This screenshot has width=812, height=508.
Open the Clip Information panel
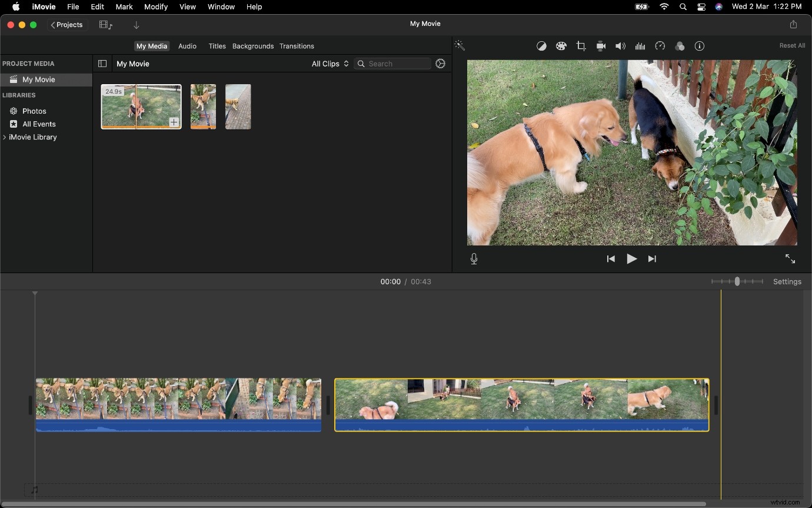click(x=699, y=46)
